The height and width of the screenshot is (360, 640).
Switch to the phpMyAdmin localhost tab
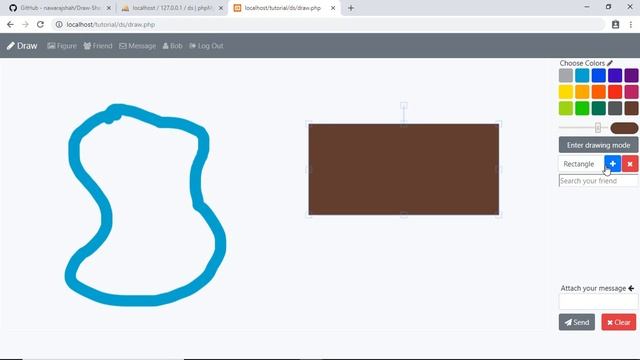tap(172, 8)
